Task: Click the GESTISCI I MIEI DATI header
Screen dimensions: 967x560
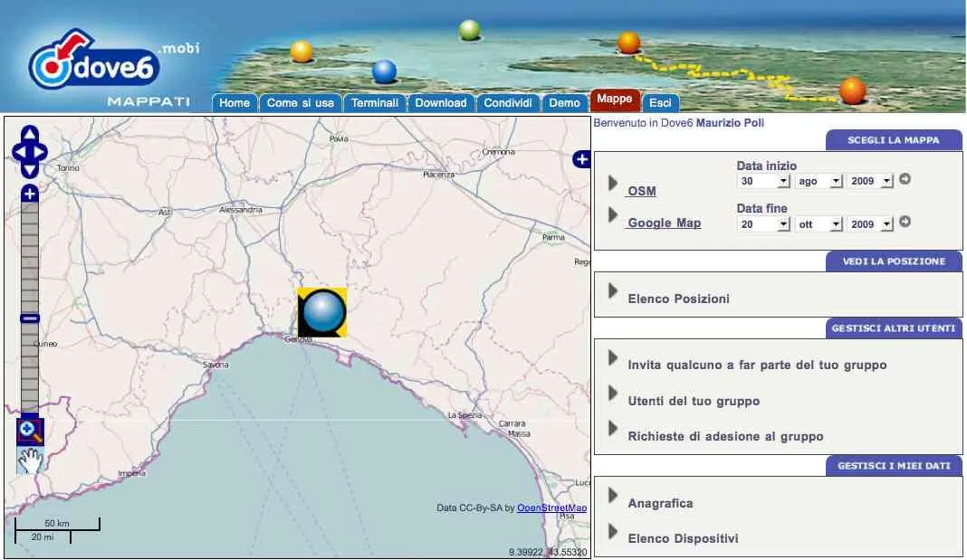Action: tap(894, 466)
